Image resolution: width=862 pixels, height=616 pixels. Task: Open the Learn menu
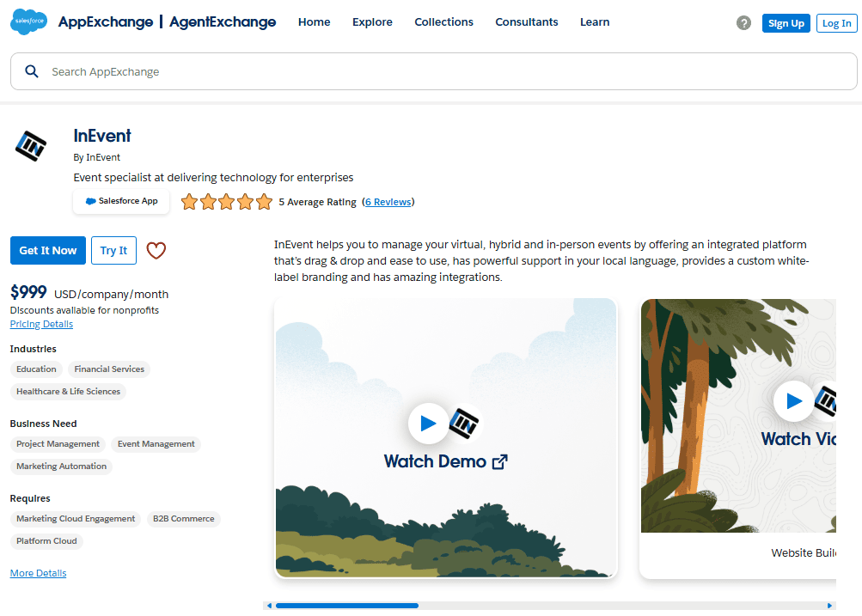click(x=594, y=22)
